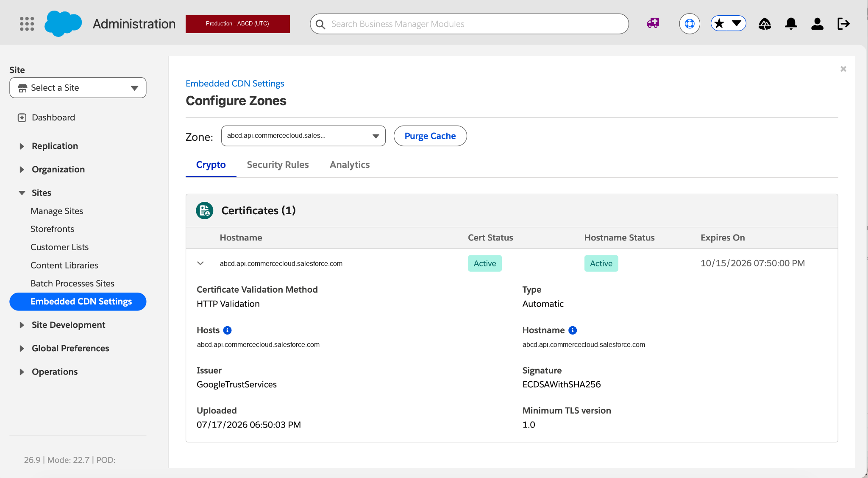Switch to the Crypto tab
The image size is (868, 478).
[x=211, y=165]
